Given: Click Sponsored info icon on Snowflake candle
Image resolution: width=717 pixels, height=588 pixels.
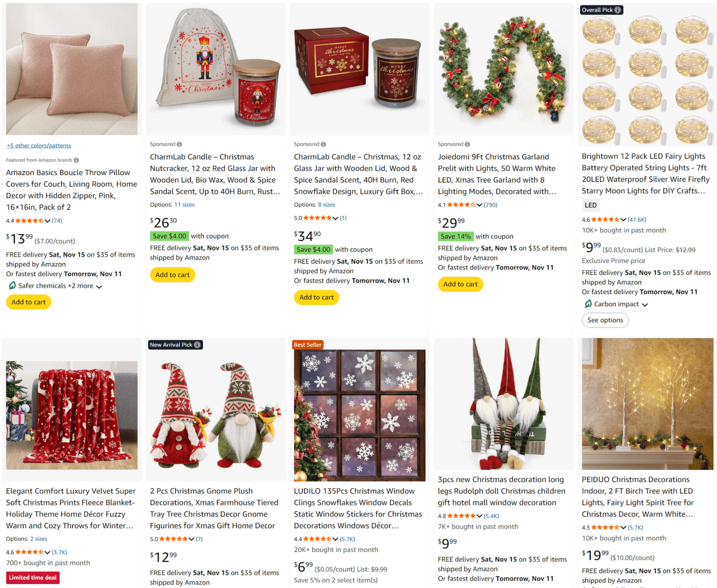Looking at the screenshot, I should [324, 144].
